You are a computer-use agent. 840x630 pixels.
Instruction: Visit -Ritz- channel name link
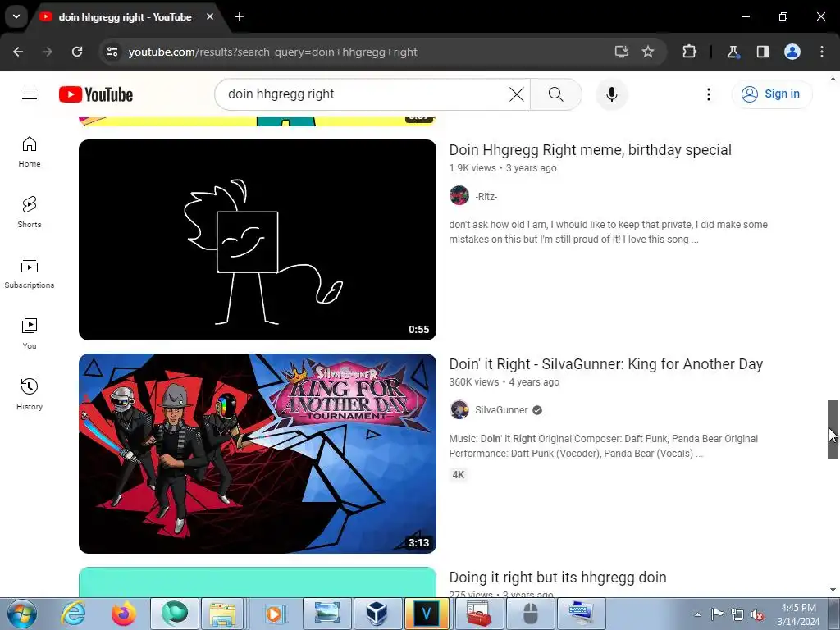coord(486,197)
